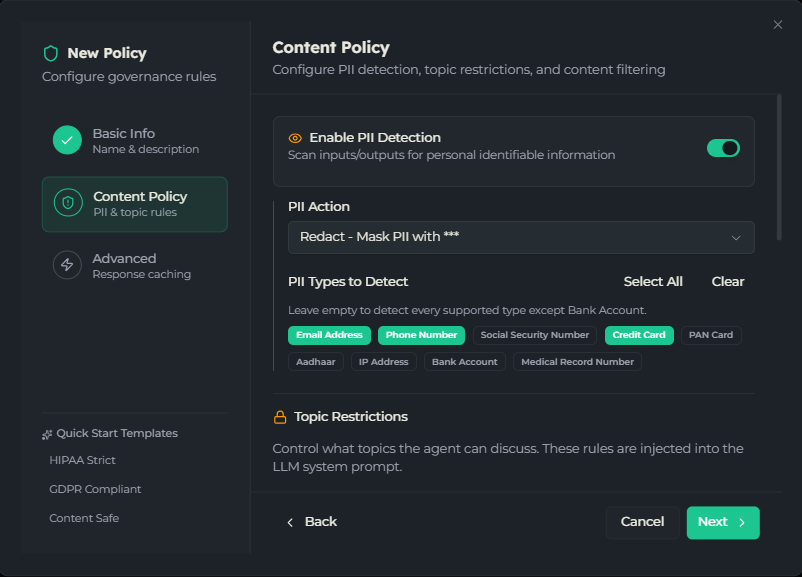Image resolution: width=802 pixels, height=577 pixels.
Task: Click the Cancel button
Action: 642,522
